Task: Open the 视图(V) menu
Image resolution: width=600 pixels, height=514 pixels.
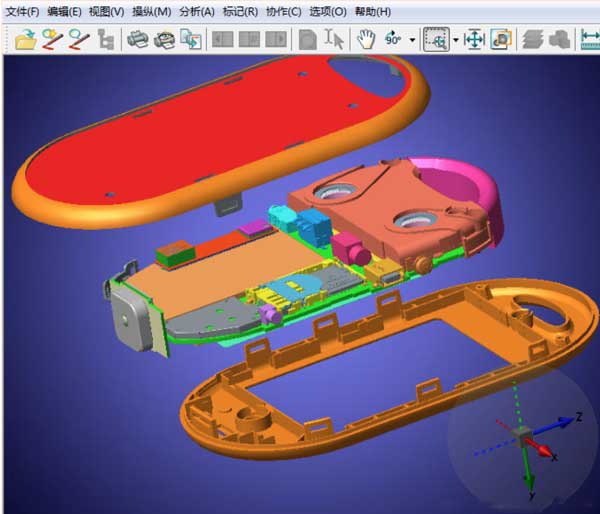Action: [106, 12]
